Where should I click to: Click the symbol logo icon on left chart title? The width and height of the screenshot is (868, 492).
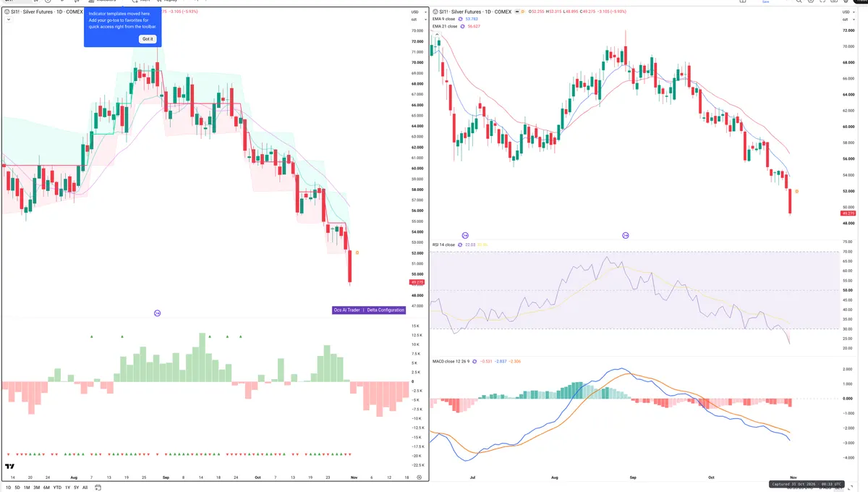click(7, 12)
